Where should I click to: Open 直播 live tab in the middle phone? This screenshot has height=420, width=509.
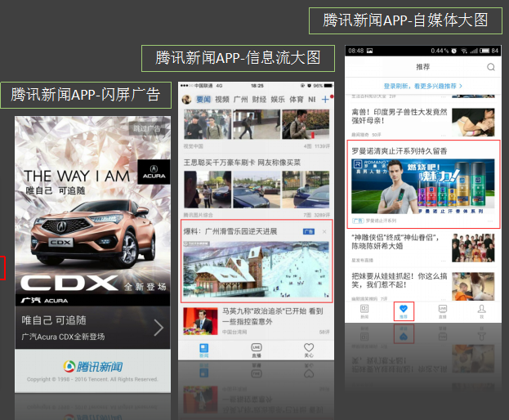click(257, 351)
